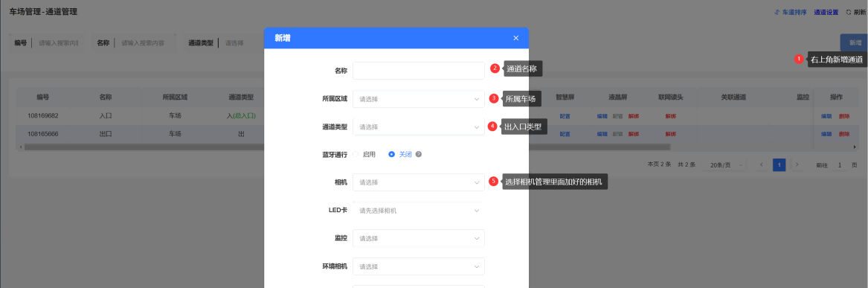Open the 所属区域 dropdown in the dialog
The image size is (868, 288).
click(419, 99)
